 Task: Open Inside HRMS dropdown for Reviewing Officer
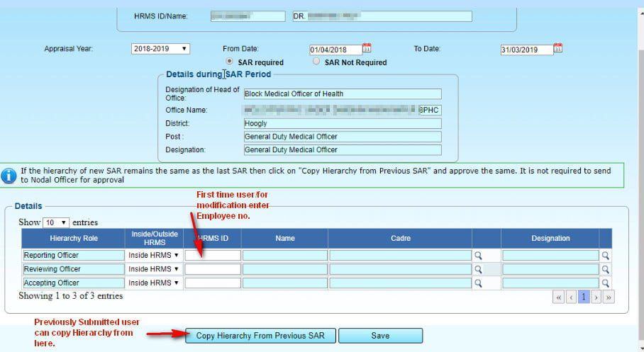[x=154, y=269]
